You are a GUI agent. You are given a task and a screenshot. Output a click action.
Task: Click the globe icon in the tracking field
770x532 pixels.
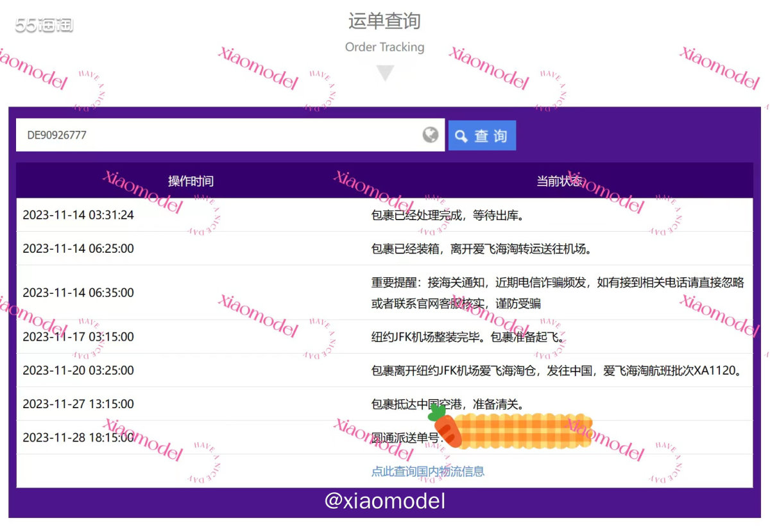(431, 135)
